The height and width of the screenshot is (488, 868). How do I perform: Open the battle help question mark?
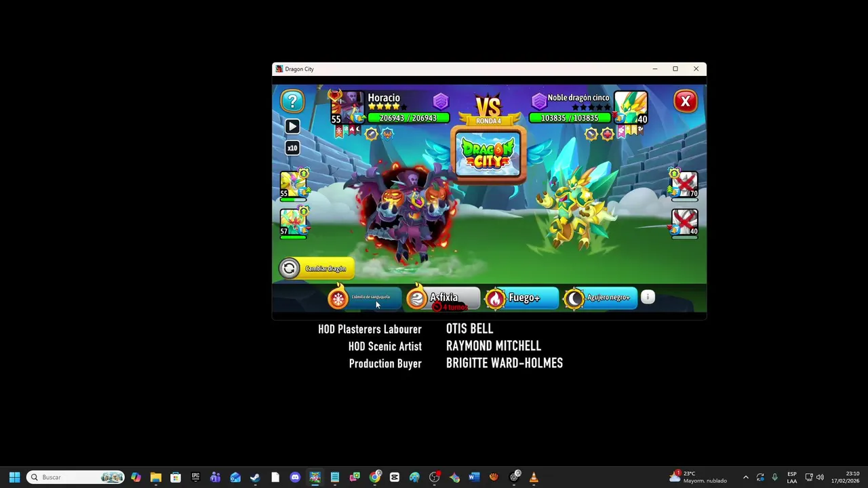pos(292,101)
